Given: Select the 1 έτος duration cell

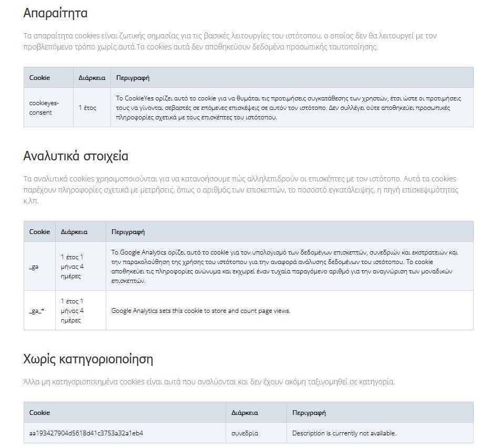Looking at the screenshot, I should pos(92,107).
